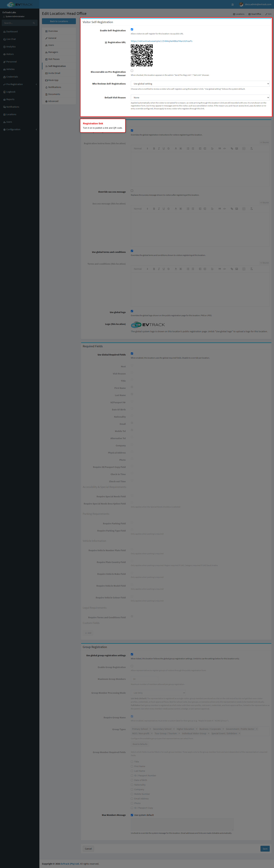Toggle Use Global Required Fields checkbox

(132, 353)
